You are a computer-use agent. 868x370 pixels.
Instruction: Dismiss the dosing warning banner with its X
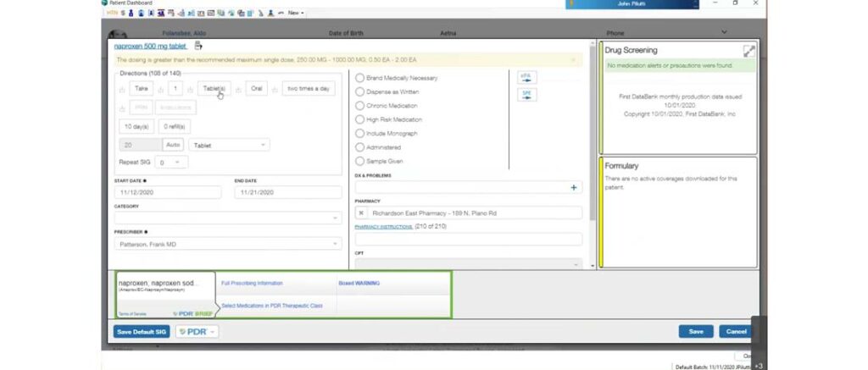pos(574,60)
